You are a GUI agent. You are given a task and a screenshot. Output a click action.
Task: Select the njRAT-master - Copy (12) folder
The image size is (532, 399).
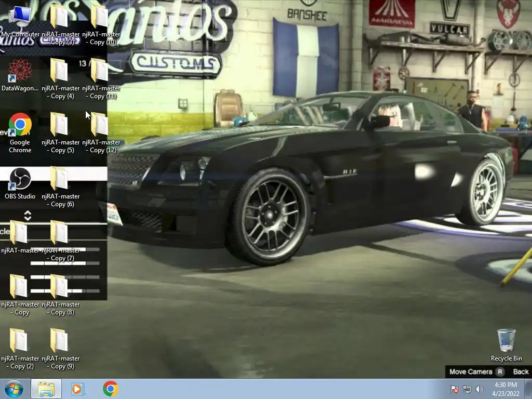click(x=101, y=133)
